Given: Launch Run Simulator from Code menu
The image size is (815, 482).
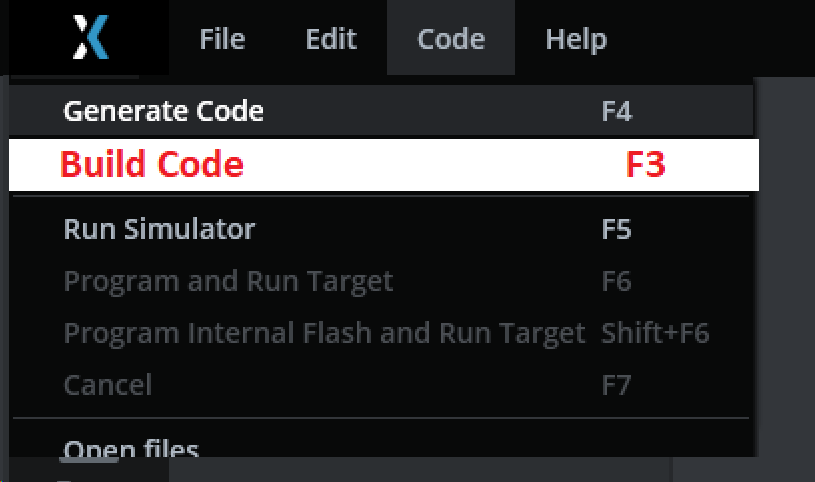Looking at the screenshot, I should (x=160, y=229).
